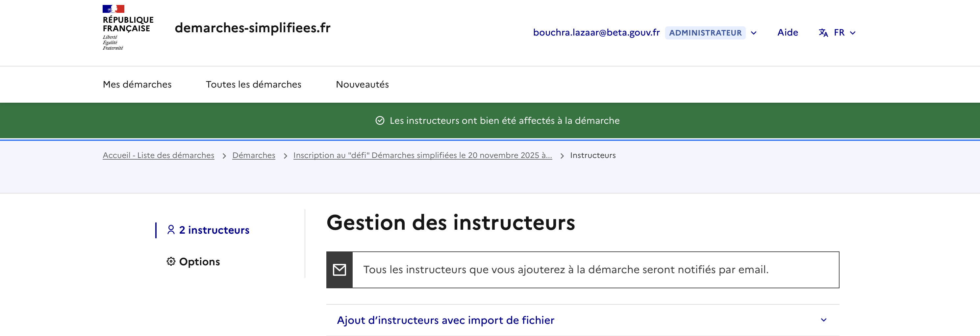
Task: Open the Inscription au "défi" breadcrumb link
Action: click(x=422, y=155)
